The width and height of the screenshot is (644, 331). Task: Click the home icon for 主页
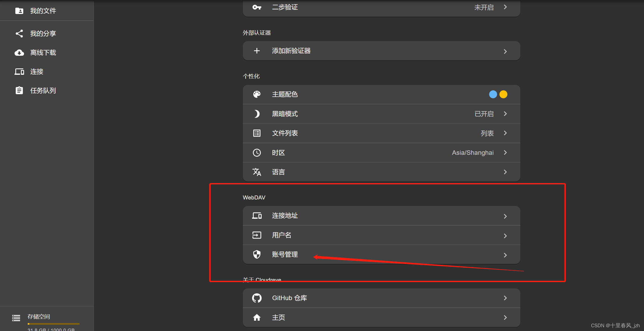pos(257,318)
